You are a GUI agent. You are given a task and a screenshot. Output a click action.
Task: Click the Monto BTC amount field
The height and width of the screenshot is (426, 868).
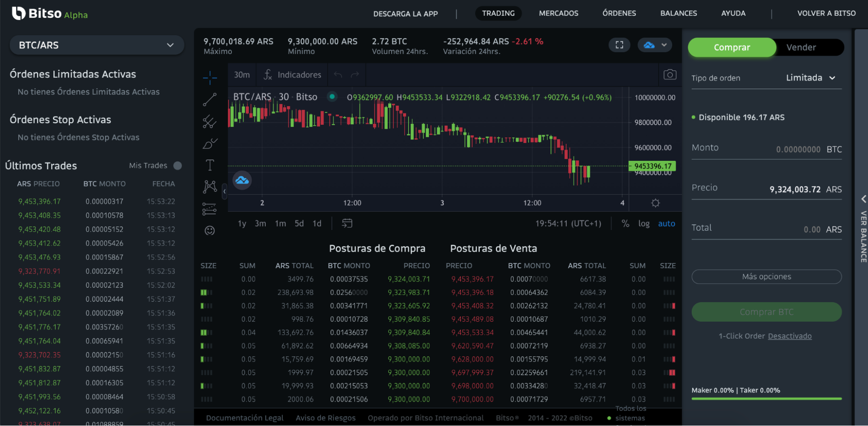(x=766, y=149)
